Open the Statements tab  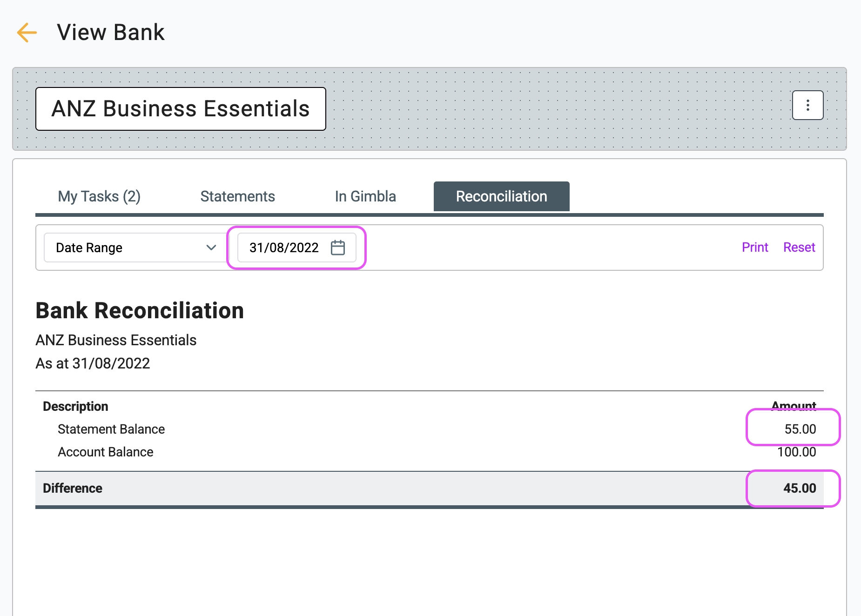coord(237,196)
